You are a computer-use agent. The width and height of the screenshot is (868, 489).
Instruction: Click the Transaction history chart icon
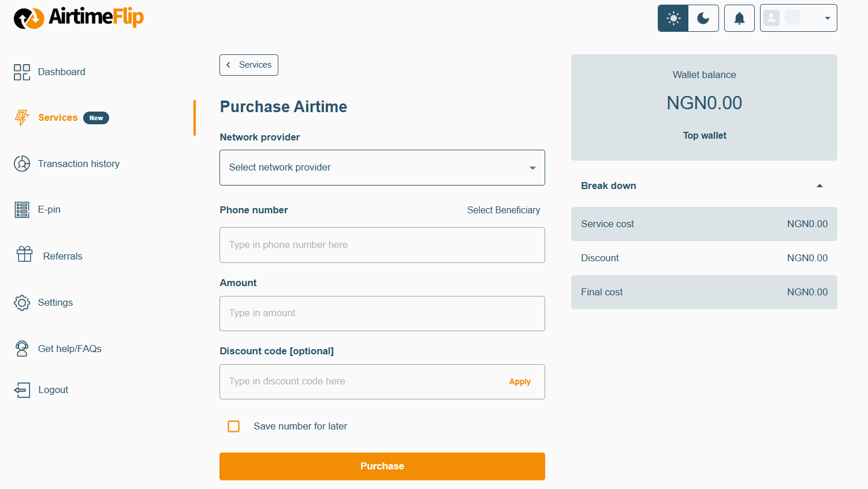[22, 164]
